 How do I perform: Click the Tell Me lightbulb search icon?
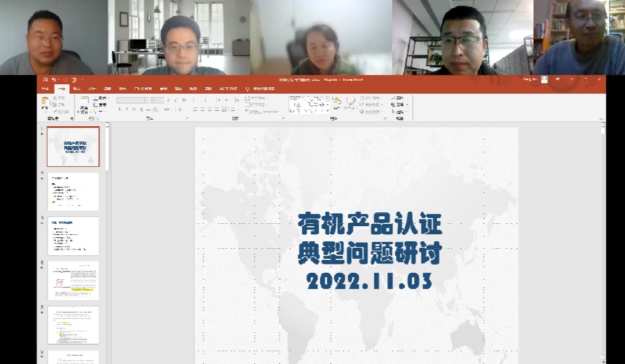tap(247, 89)
